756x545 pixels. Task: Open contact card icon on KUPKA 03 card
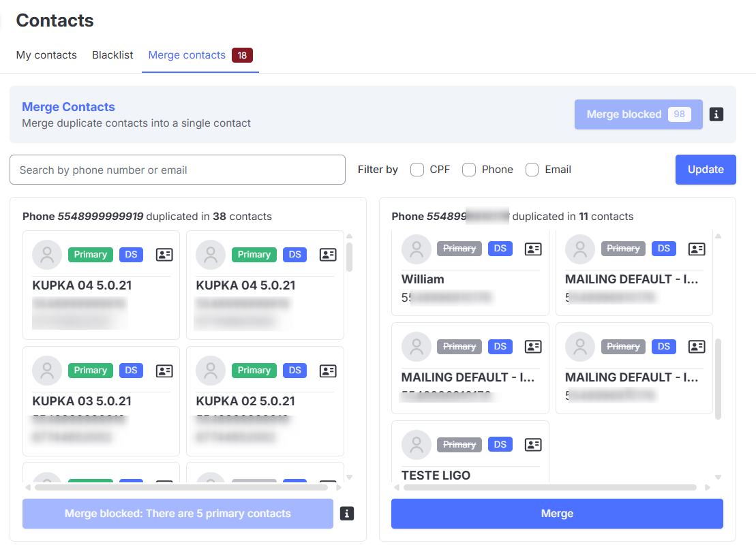pos(164,371)
